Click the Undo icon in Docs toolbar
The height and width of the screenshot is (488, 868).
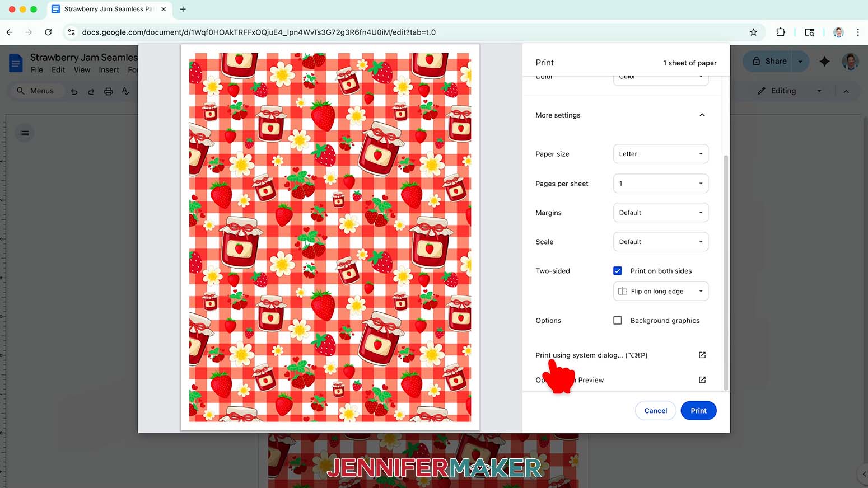pos(74,91)
